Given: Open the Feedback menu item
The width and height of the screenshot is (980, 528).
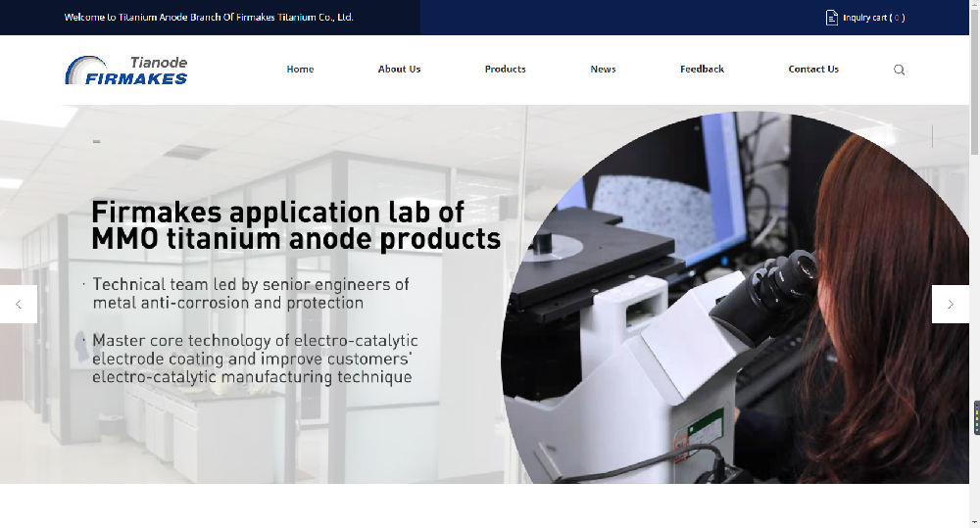Looking at the screenshot, I should [702, 70].
